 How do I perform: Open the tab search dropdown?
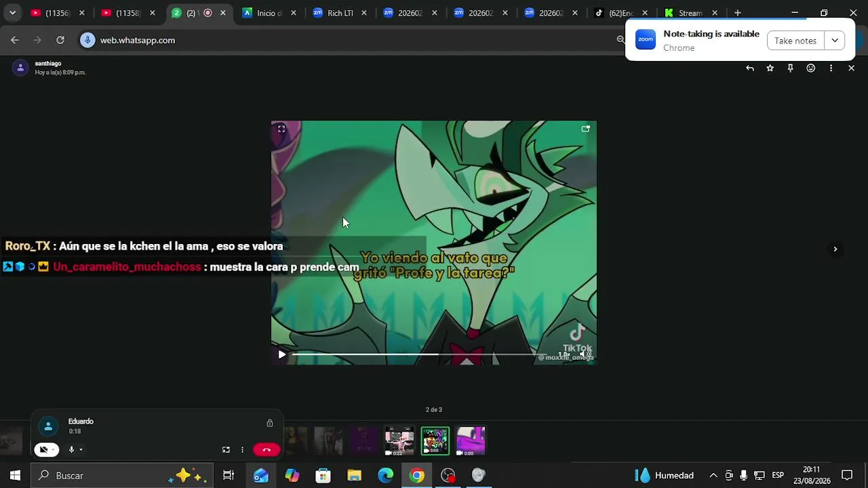point(12,13)
